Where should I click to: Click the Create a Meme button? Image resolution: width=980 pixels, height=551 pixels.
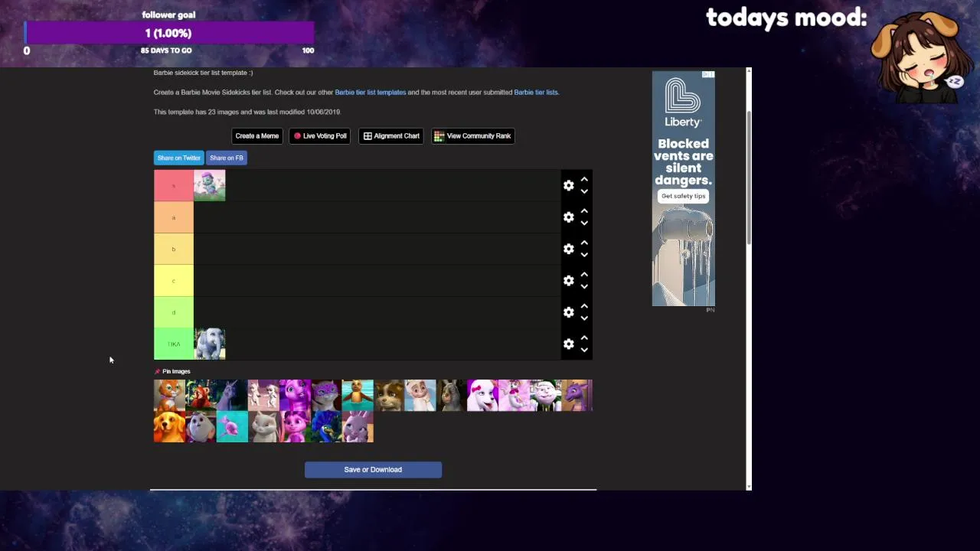click(x=257, y=136)
